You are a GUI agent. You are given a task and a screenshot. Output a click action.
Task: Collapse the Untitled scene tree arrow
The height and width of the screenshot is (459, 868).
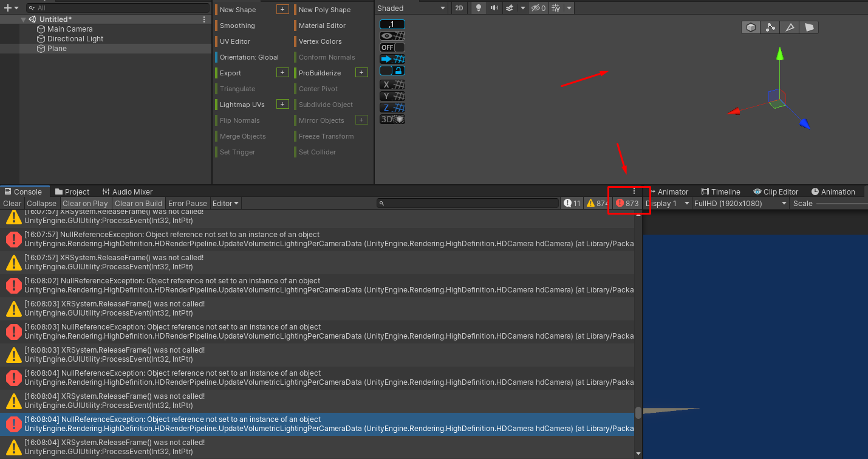pos(24,19)
